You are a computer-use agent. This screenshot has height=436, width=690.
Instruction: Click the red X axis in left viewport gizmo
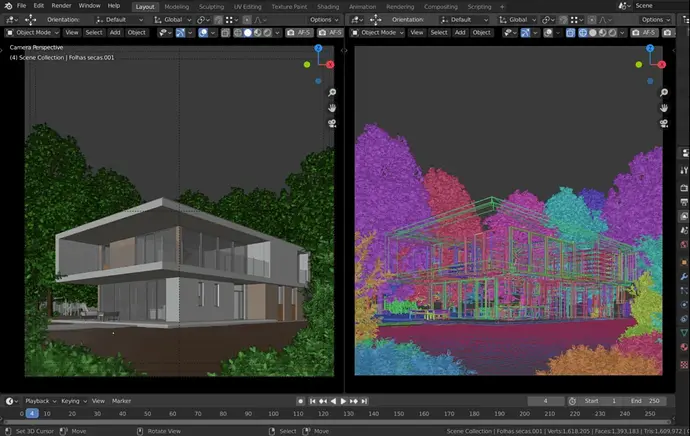(330, 65)
